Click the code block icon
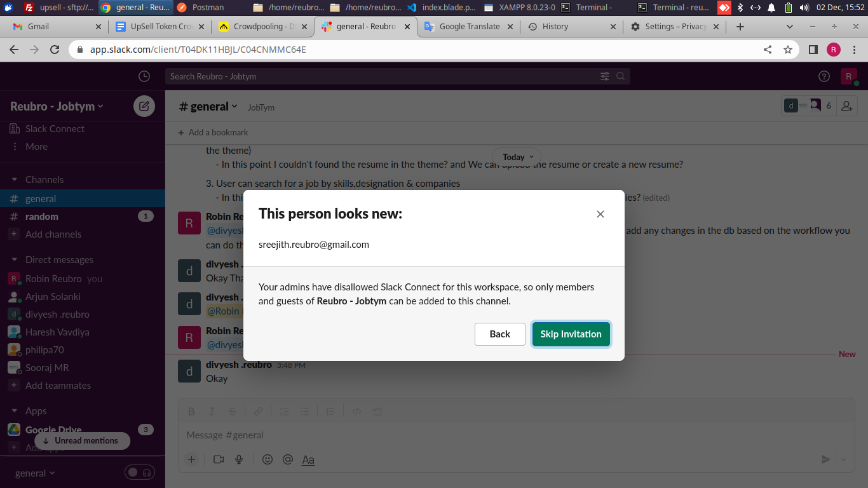 [x=377, y=411]
